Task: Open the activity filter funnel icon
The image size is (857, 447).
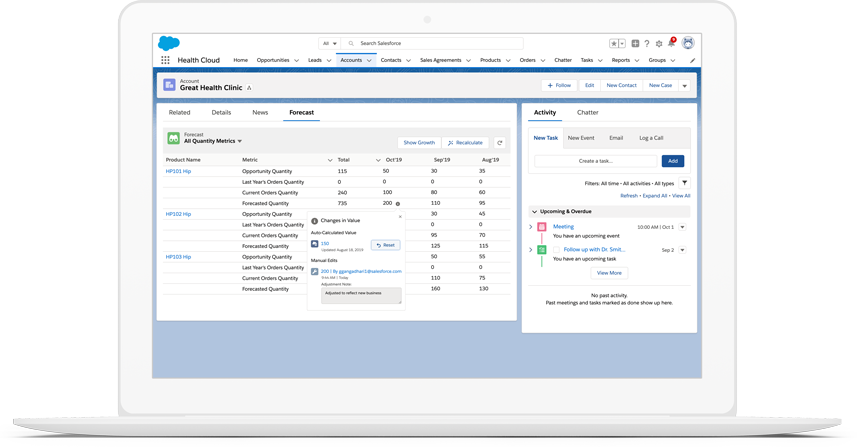Action: point(684,183)
